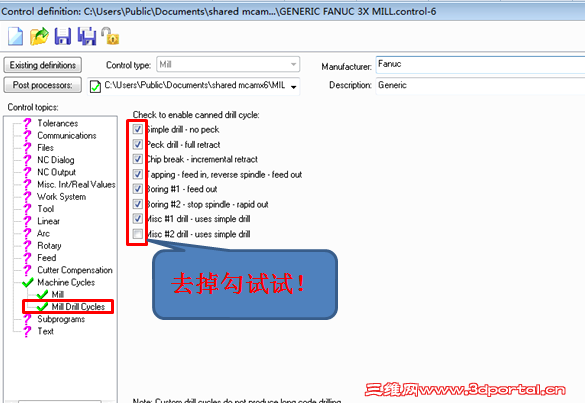Select the Linear topic
Viewport: 585px width, 403px height.
click(x=49, y=221)
